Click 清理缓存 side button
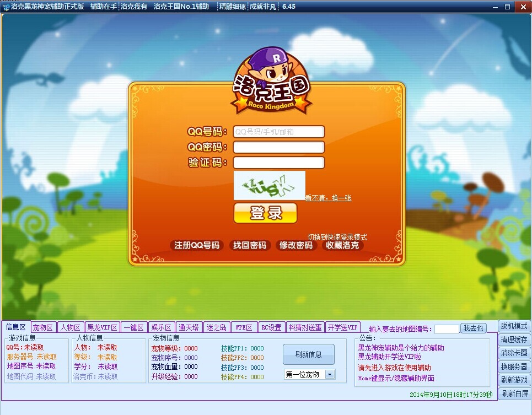This screenshot has height=415, width=532. (514, 339)
